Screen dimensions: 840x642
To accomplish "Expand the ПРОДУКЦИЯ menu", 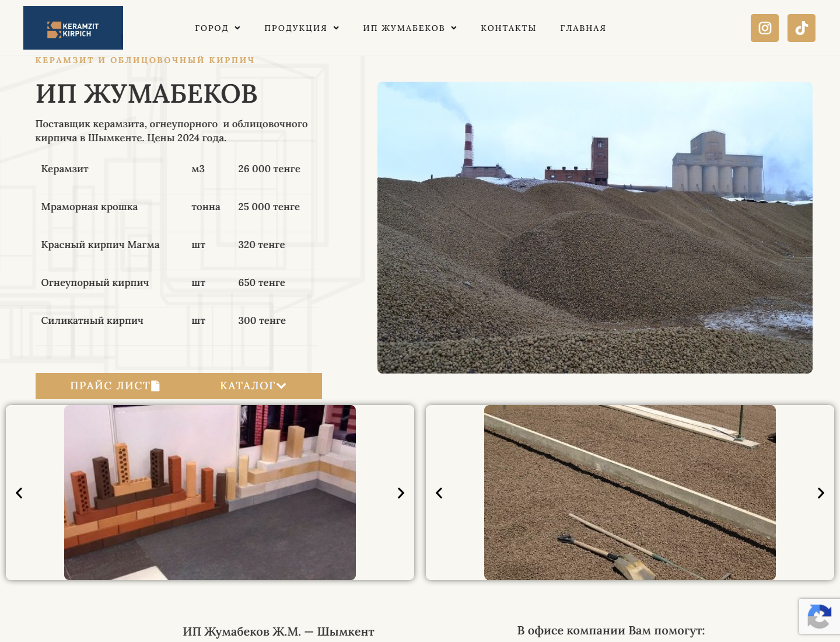I will click(x=302, y=28).
